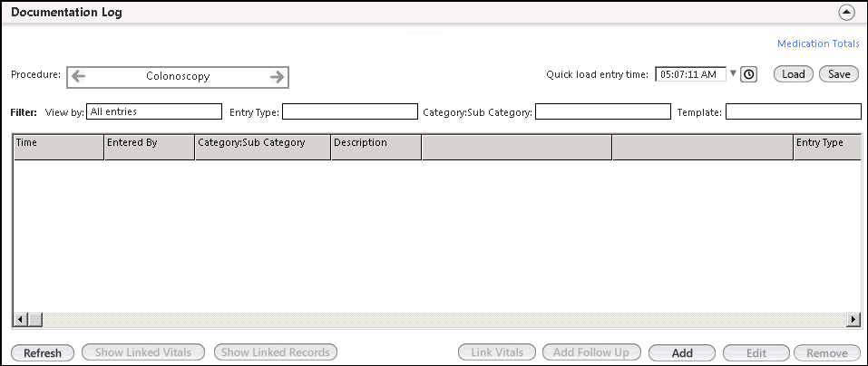The width and height of the screenshot is (868, 366).
Task: Sort by the Time column header
Action: (x=59, y=147)
